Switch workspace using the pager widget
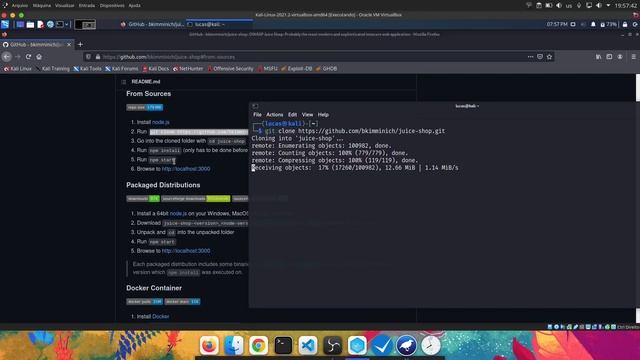Viewport: 640px width, 360px height. click(x=85, y=25)
